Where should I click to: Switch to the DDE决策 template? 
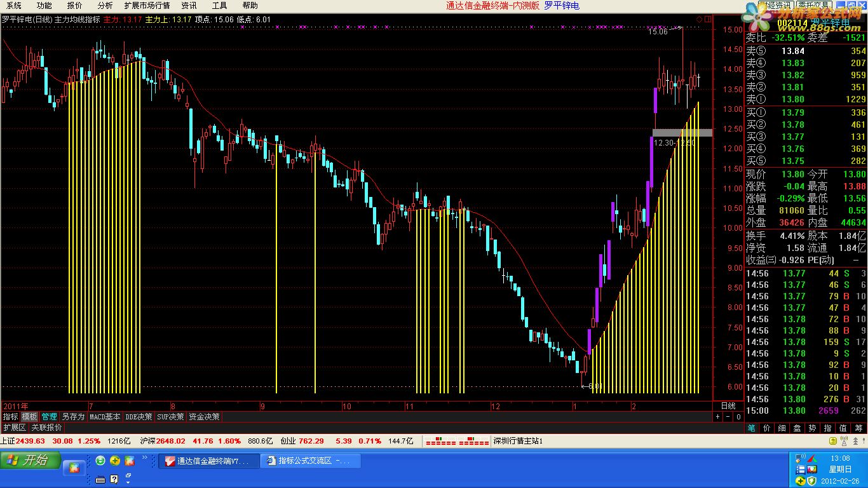pyautogui.click(x=139, y=417)
